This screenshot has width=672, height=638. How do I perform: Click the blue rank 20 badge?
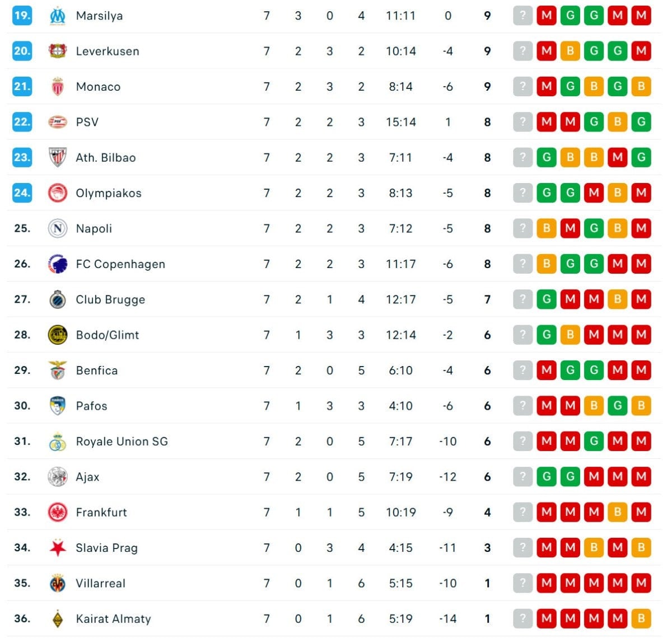22,51
